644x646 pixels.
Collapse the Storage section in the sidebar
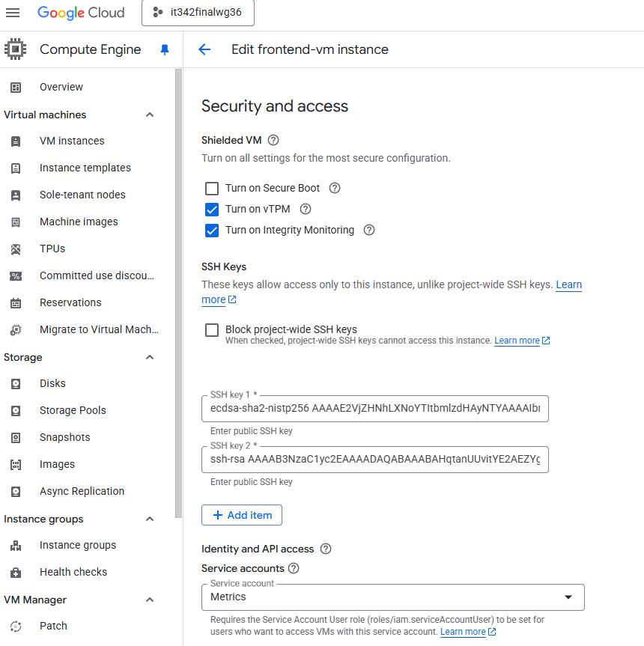click(x=150, y=357)
